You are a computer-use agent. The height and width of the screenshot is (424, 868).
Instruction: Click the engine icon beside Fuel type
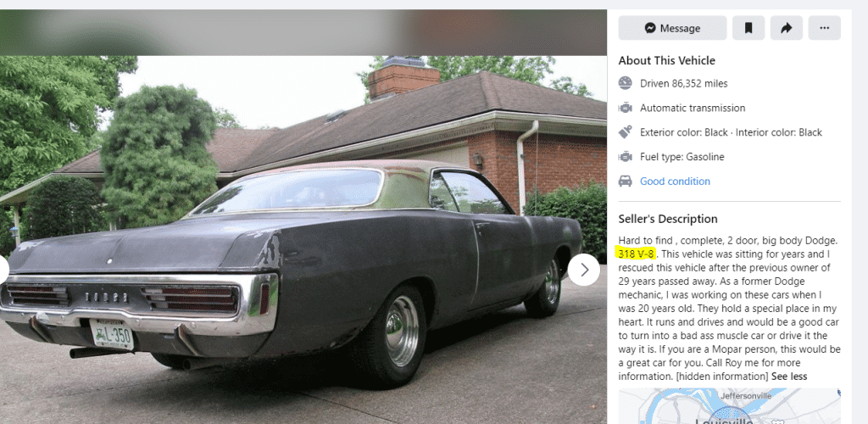tap(625, 157)
